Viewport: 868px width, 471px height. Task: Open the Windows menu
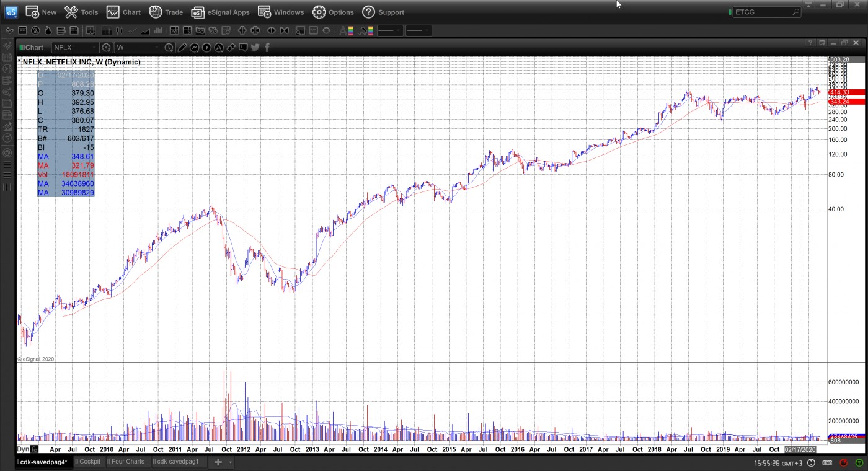pyautogui.click(x=281, y=12)
